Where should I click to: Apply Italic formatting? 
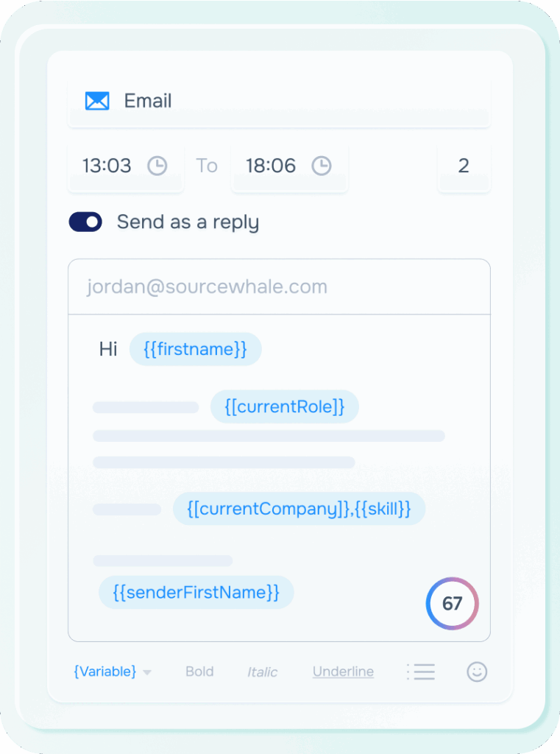click(262, 672)
